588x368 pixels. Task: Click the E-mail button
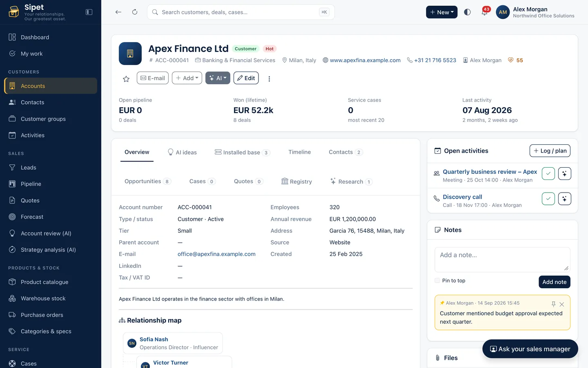click(x=153, y=78)
